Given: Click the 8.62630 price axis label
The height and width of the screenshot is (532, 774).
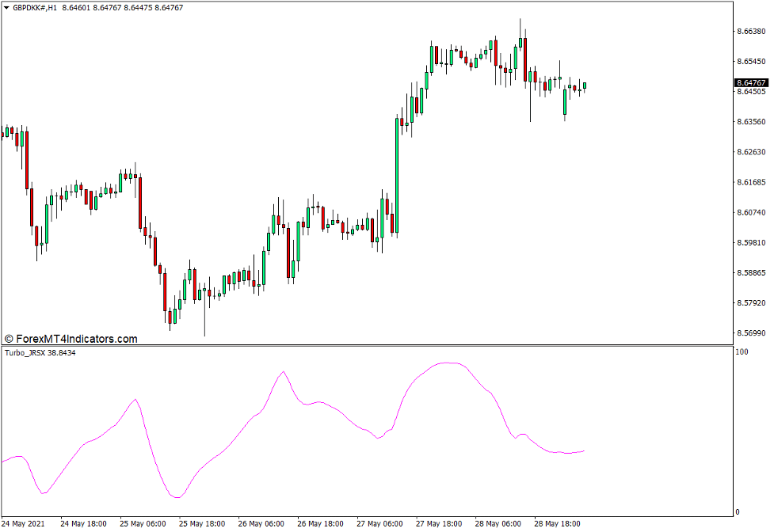Looking at the screenshot, I should tap(750, 152).
